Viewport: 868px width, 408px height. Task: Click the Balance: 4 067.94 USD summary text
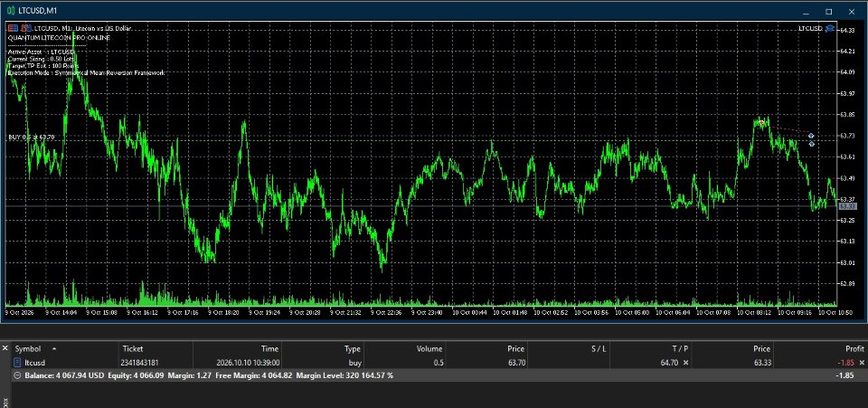point(64,375)
